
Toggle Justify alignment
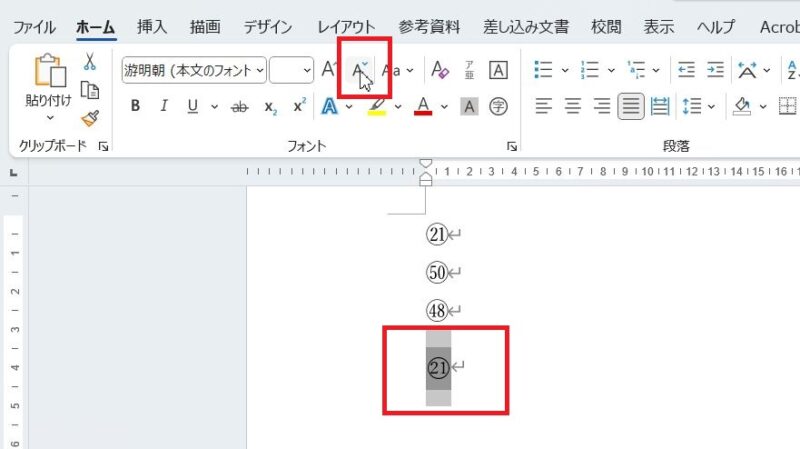631,106
